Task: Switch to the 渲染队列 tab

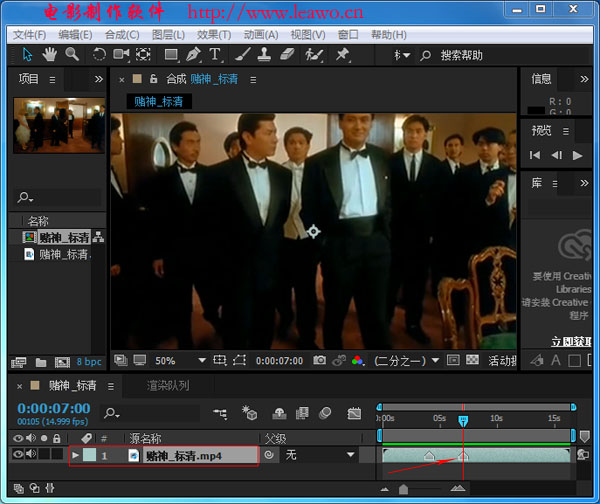Action: (168, 385)
